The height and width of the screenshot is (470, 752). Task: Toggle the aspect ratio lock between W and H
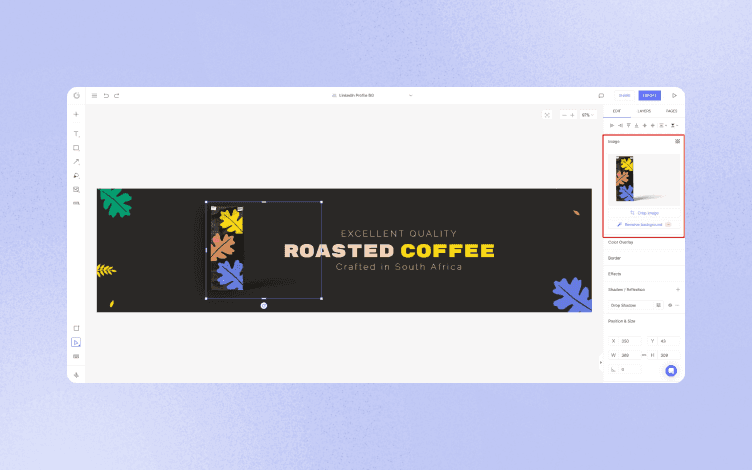pos(644,355)
